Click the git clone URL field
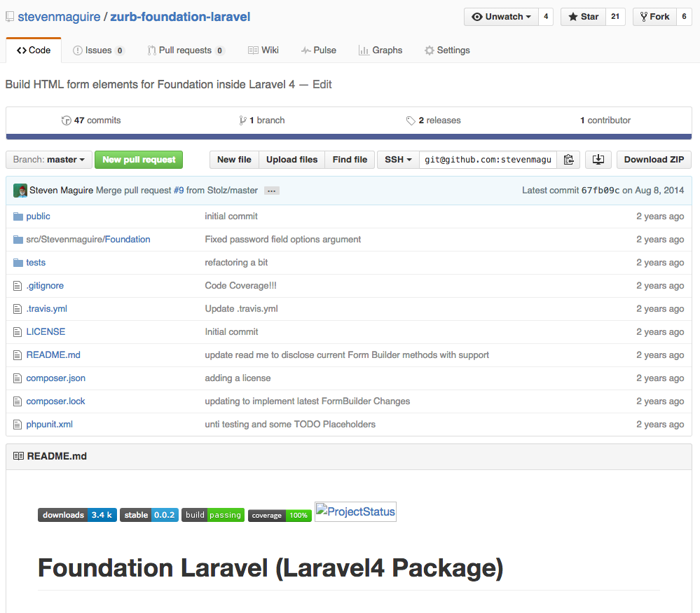The width and height of the screenshot is (700, 613). pos(488,160)
